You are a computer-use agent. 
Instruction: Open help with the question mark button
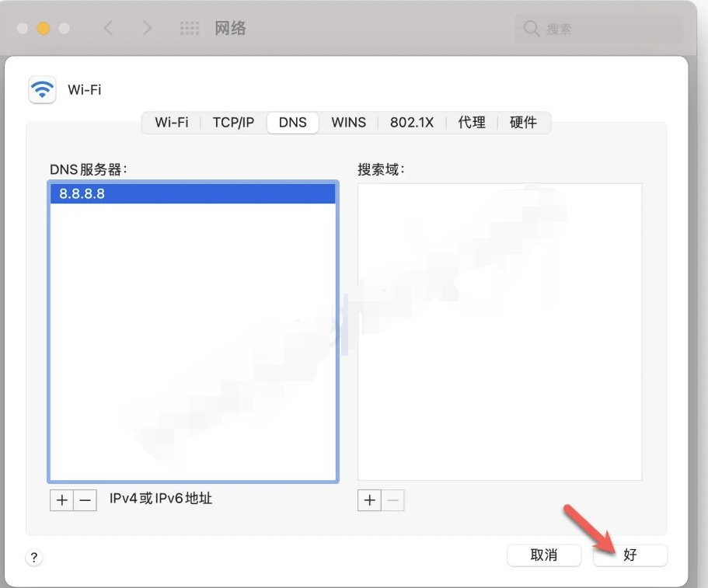(34, 557)
